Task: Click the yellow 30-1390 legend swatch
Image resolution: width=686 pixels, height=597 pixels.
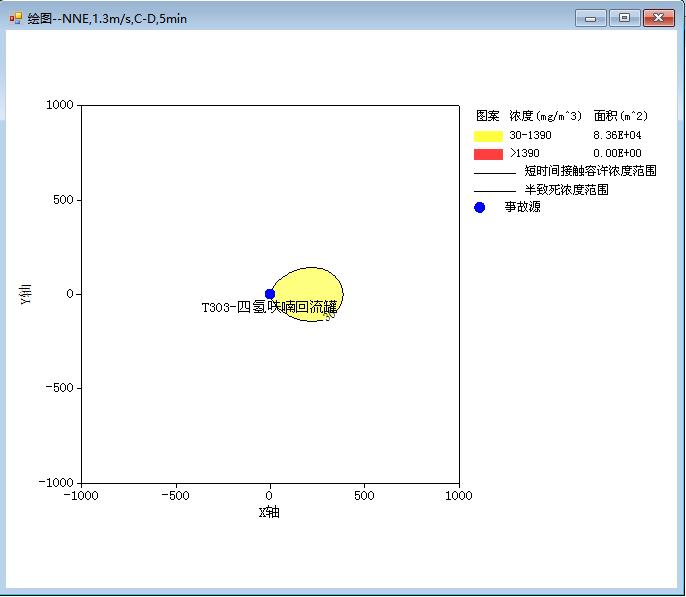Action: coord(488,136)
